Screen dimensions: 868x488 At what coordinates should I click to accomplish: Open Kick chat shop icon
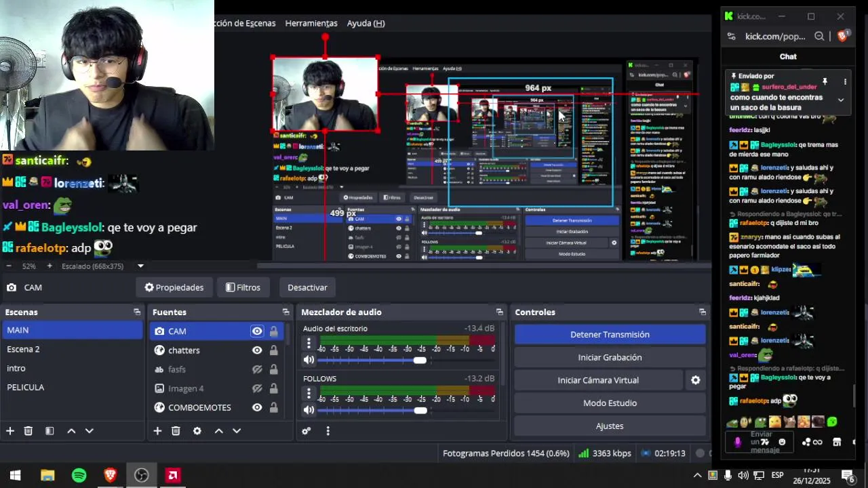[837, 442]
